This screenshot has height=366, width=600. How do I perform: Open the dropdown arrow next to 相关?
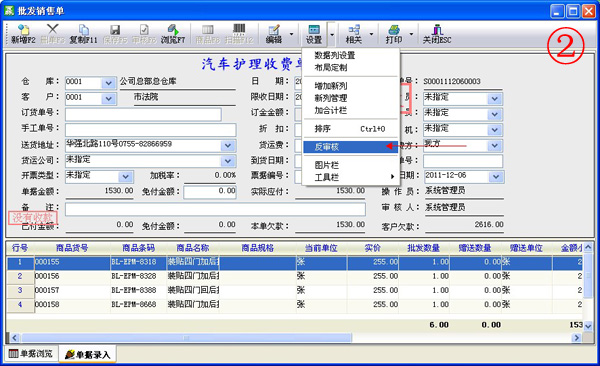[371, 34]
